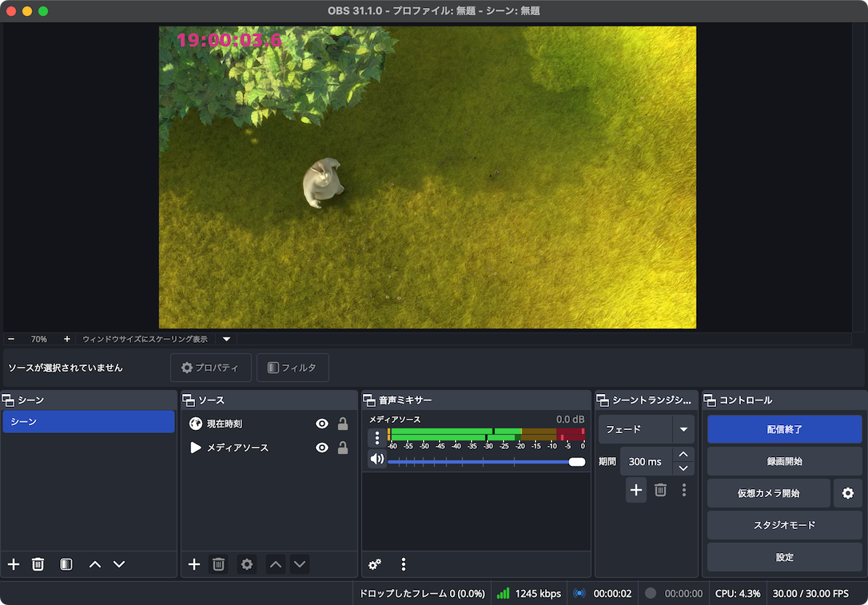The width and height of the screenshot is (868, 605).
Task: Click 30.00 / 30.00 FPS status
Action: tap(810, 593)
